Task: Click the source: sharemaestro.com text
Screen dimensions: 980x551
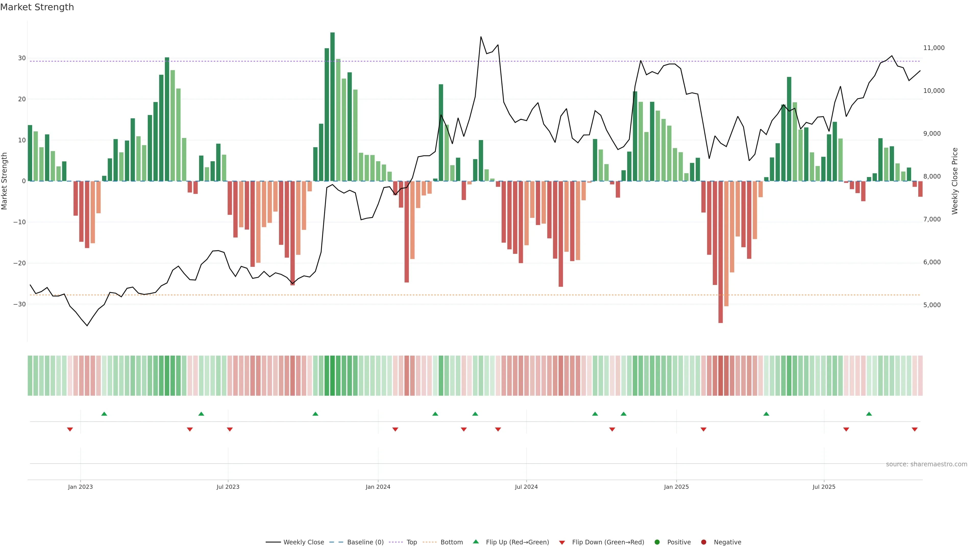Action: 926,464
